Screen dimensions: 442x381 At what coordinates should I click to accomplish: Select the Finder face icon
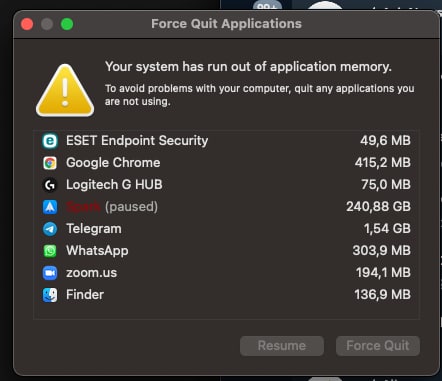[50, 295]
